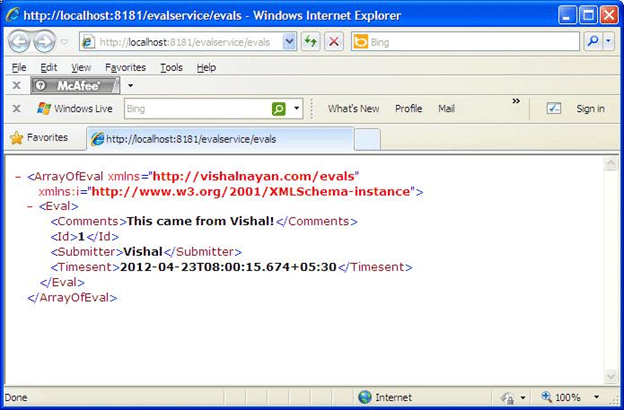624x410 pixels.
Task: Collapse the ArrayOfEval XML node
Action: [18, 177]
